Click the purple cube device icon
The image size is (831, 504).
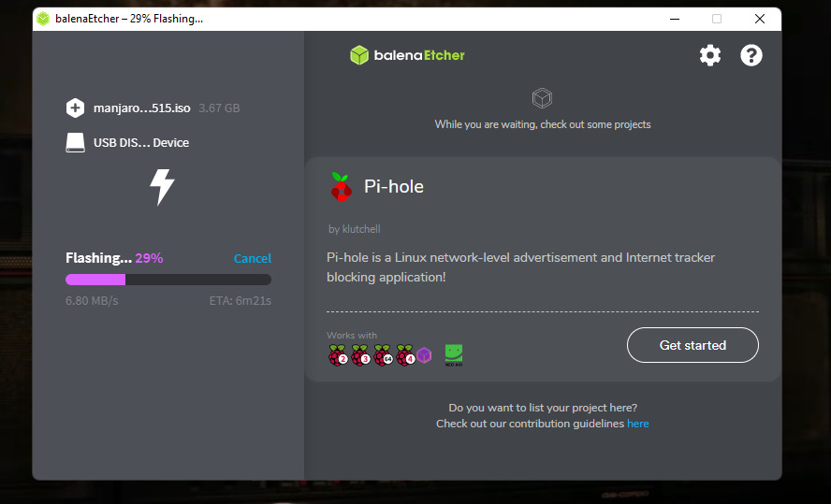[424, 354]
